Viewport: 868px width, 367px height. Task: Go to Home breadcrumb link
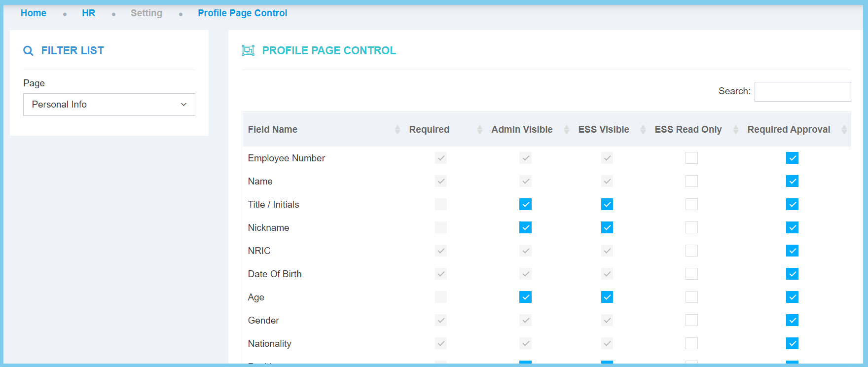(34, 13)
